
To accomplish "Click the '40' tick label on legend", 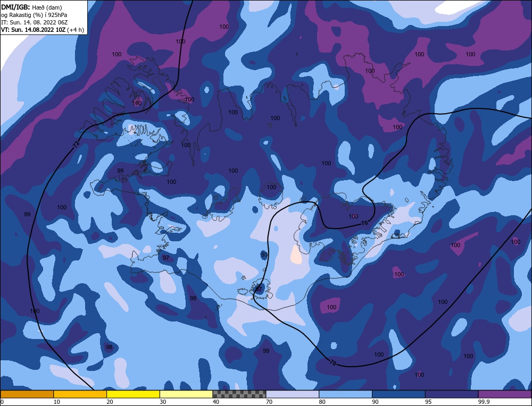I will (x=216, y=402).
